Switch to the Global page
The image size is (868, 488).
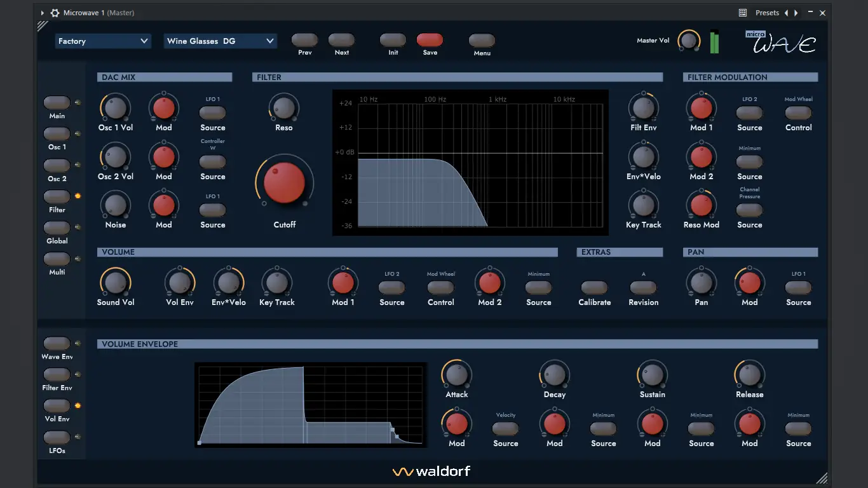click(57, 227)
